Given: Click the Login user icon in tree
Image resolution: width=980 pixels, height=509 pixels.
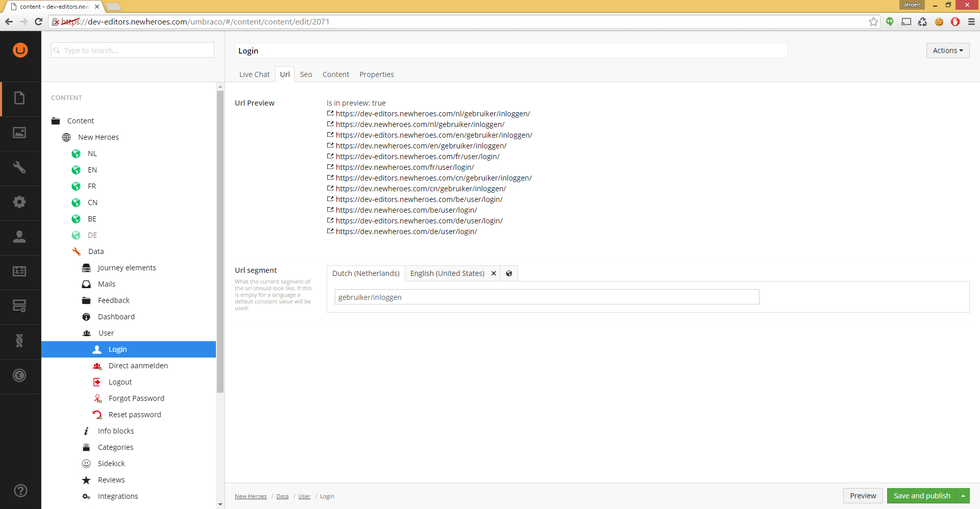Looking at the screenshot, I should pos(97,349).
